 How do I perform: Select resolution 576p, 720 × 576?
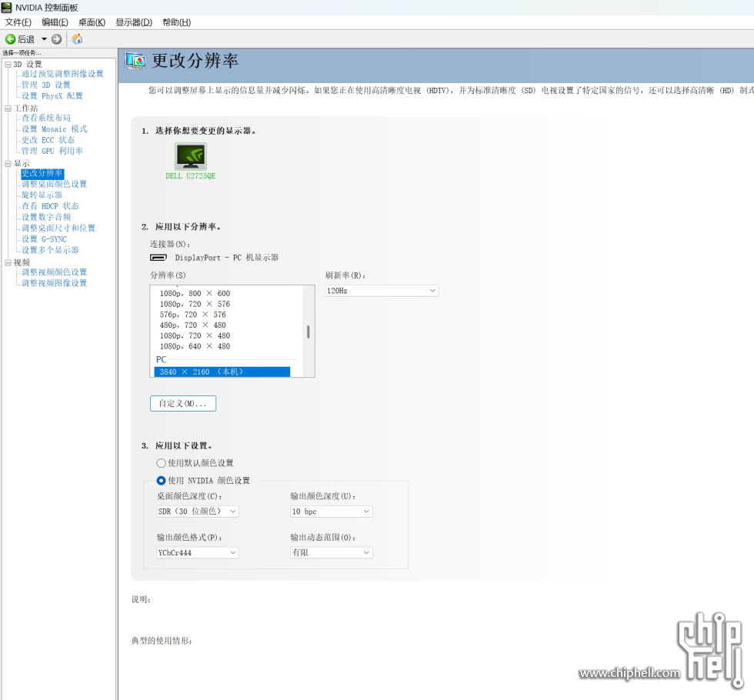coord(193,315)
